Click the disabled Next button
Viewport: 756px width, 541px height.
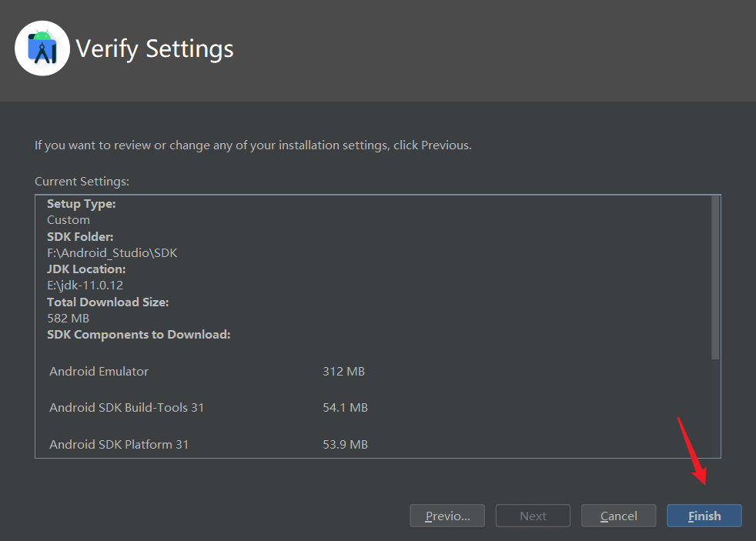[x=533, y=516]
